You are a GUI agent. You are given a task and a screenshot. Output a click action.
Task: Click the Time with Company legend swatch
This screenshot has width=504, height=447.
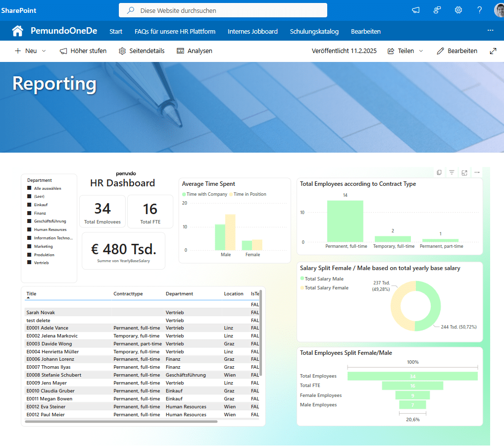(184, 194)
